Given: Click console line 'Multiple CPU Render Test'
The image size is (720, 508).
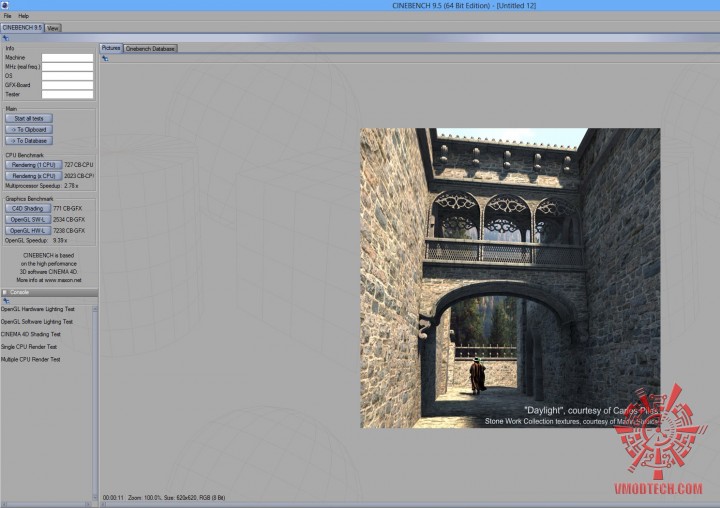Looking at the screenshot, I should click(30, 359).
